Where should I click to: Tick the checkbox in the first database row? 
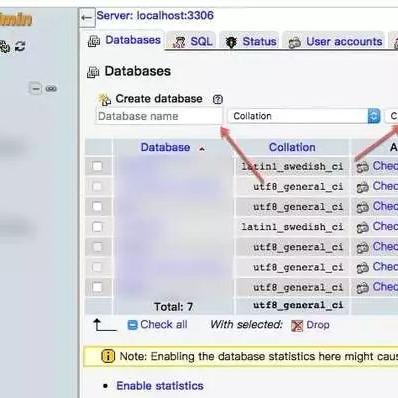point(97,166)
